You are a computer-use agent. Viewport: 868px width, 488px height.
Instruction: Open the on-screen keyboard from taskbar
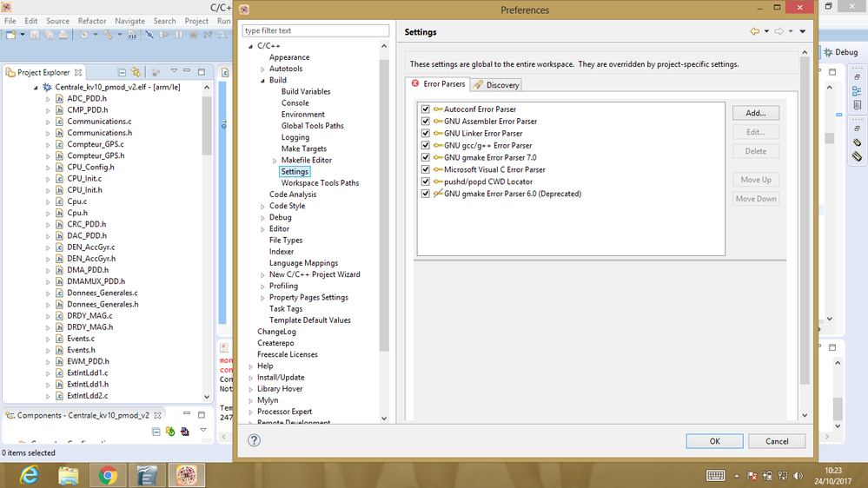click(715, 476)
